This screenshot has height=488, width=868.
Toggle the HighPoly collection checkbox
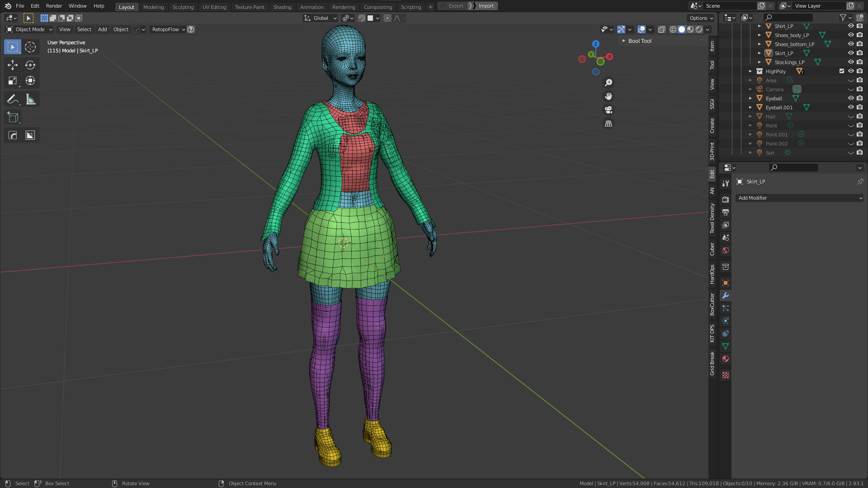[x=841, y=71]
